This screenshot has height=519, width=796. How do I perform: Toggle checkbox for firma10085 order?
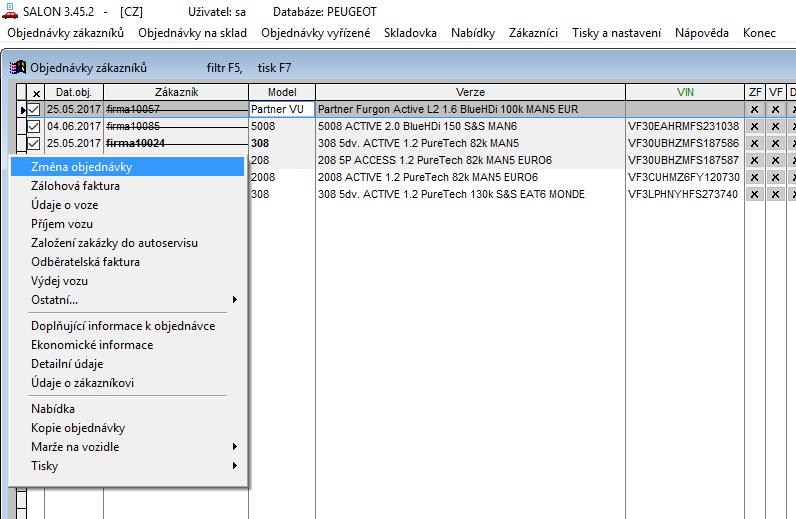(x=34, y=126)
